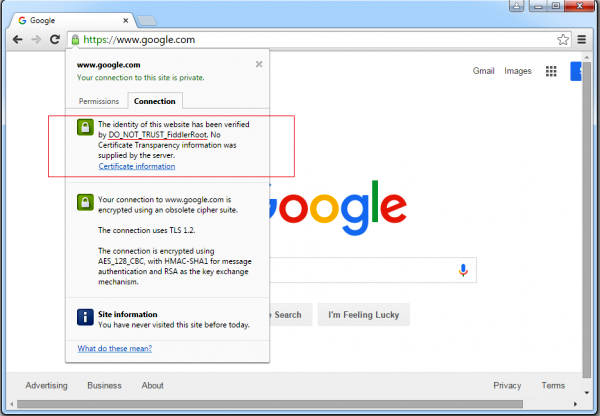Click 'DO_NOT_TRUST_FiddlerRoot' text
600x416 pixels.
pyautogui.click(x=158, y=135)
